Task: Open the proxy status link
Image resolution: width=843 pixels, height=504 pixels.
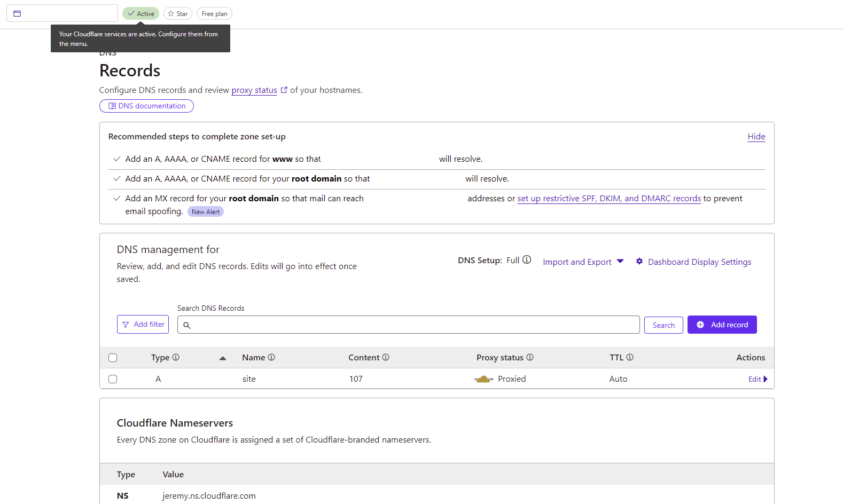Action: coord(254,90)
